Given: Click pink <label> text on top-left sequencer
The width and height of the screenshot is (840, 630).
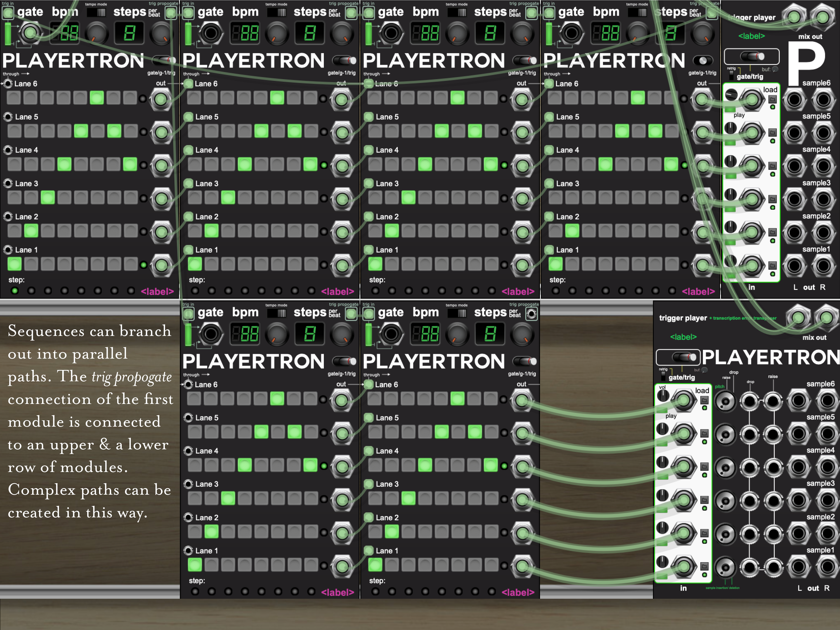Looking at the screenshot, I should pos(157,291).
